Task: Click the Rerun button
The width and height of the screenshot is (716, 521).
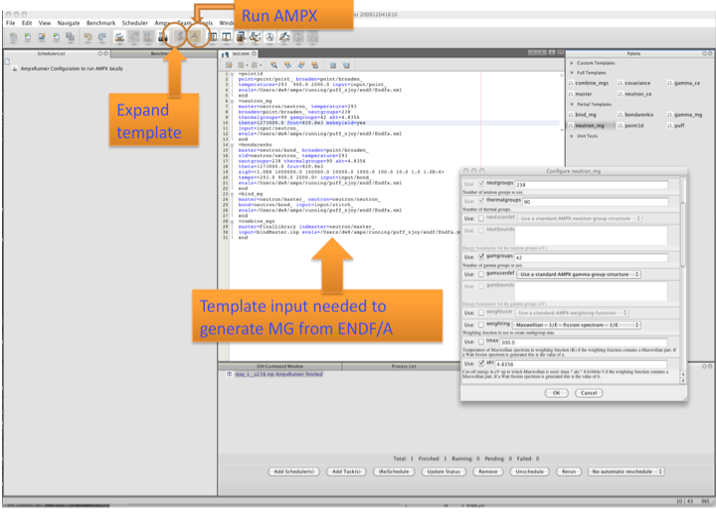Action: point(569,471)
